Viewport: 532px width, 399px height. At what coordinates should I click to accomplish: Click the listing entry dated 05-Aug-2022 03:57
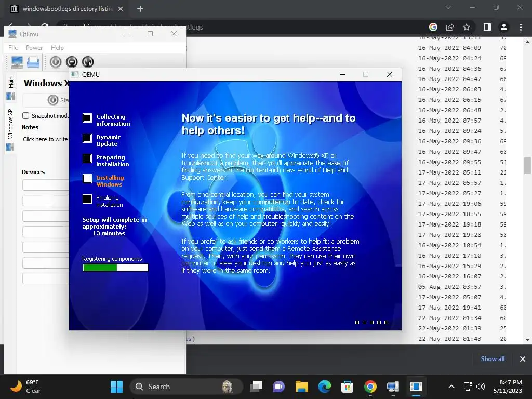(449, 287)
